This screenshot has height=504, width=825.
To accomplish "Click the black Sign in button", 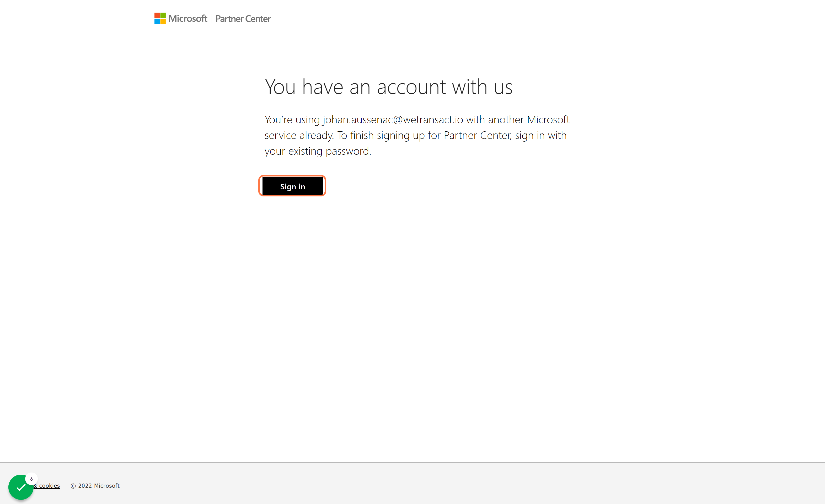I will pyautogui.click(x=292, y=186).
